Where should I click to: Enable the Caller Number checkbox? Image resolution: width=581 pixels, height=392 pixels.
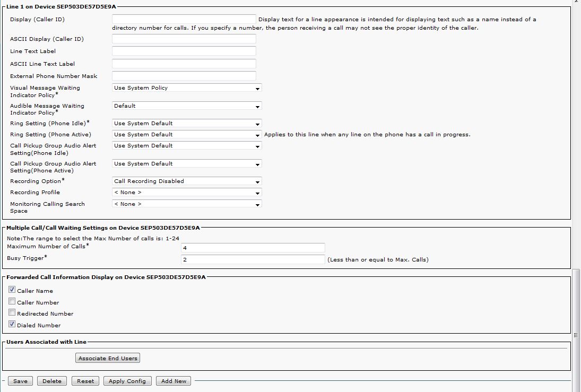(12, 301)
